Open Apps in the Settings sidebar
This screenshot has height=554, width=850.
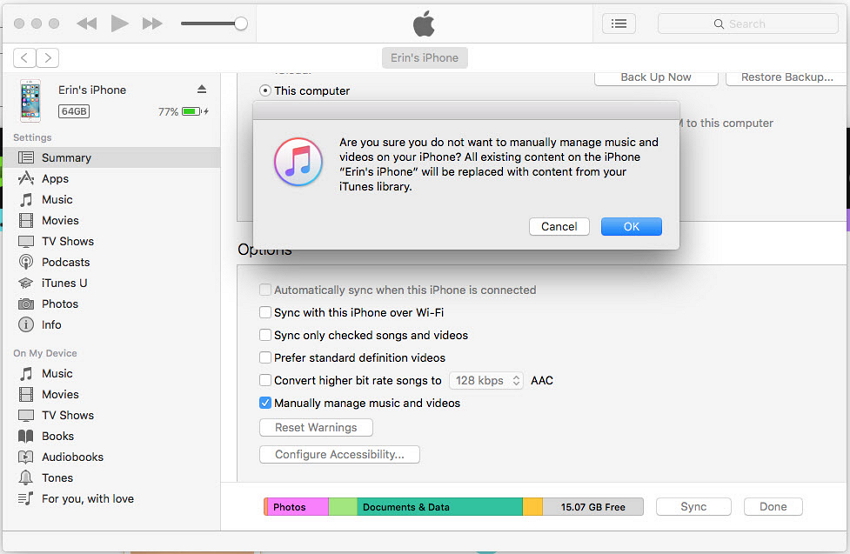[x=55, y=179]
